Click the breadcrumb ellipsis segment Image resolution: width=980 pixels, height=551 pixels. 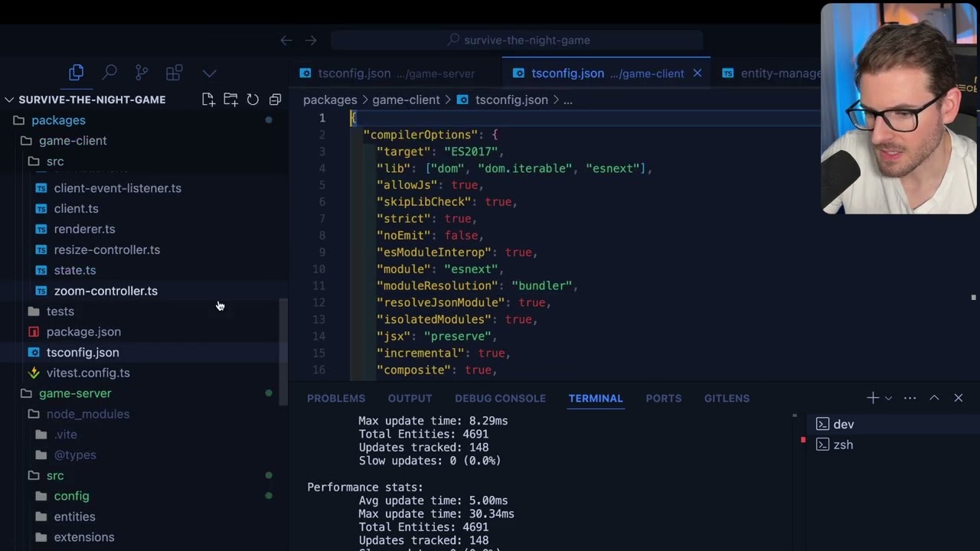click(x=568, y=99)
